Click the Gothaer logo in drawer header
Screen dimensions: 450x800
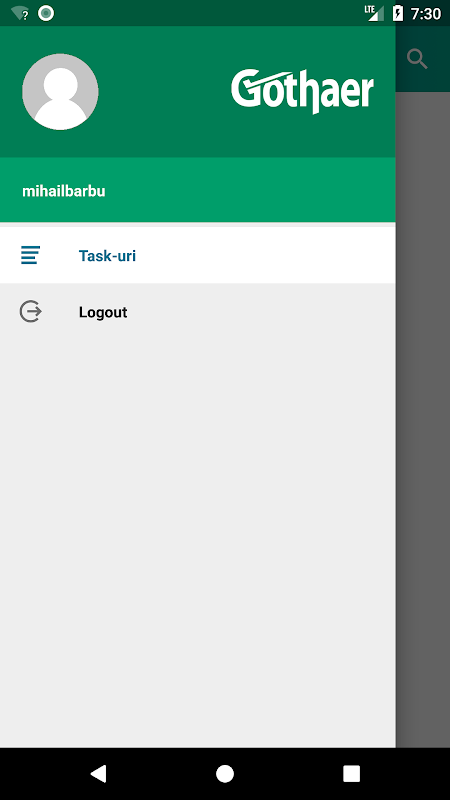[303, 91]
